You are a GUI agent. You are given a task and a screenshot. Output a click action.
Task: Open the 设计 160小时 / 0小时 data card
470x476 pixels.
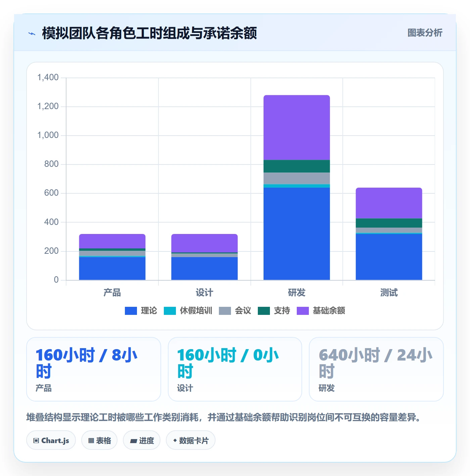coord(235,369)
